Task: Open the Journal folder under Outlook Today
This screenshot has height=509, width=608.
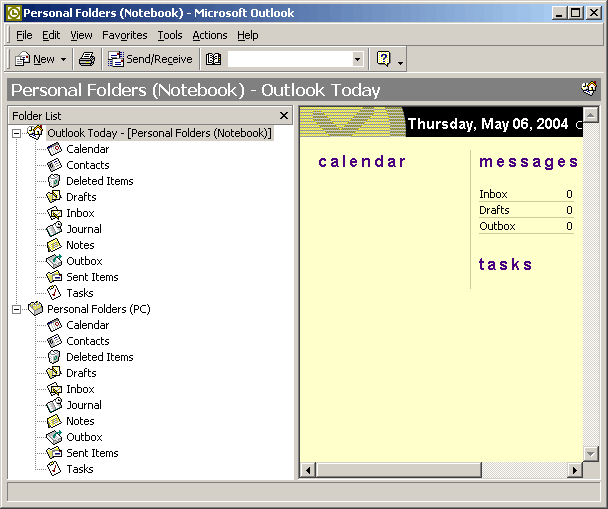Action: point(83,229)
